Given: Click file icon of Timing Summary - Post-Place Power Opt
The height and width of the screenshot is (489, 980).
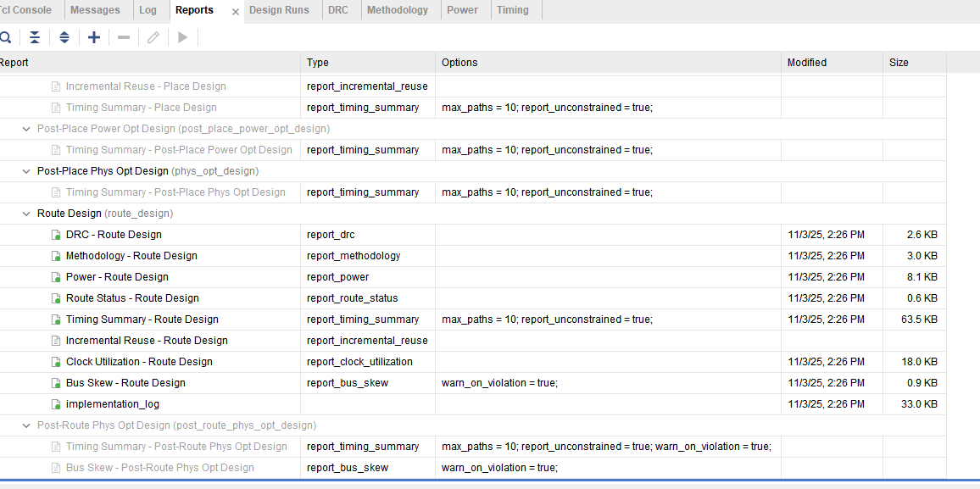Looking at the screenshot, I should [56, 150].
